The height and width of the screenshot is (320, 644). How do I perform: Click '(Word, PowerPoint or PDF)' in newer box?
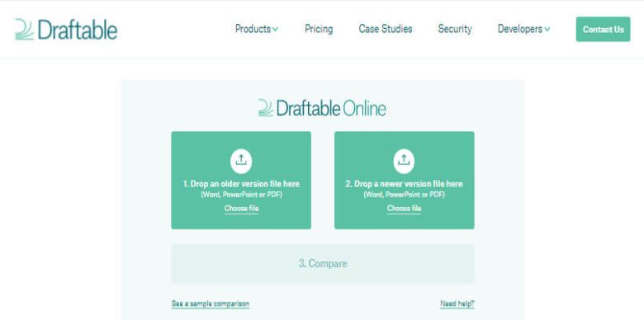(x=404, y=195)
